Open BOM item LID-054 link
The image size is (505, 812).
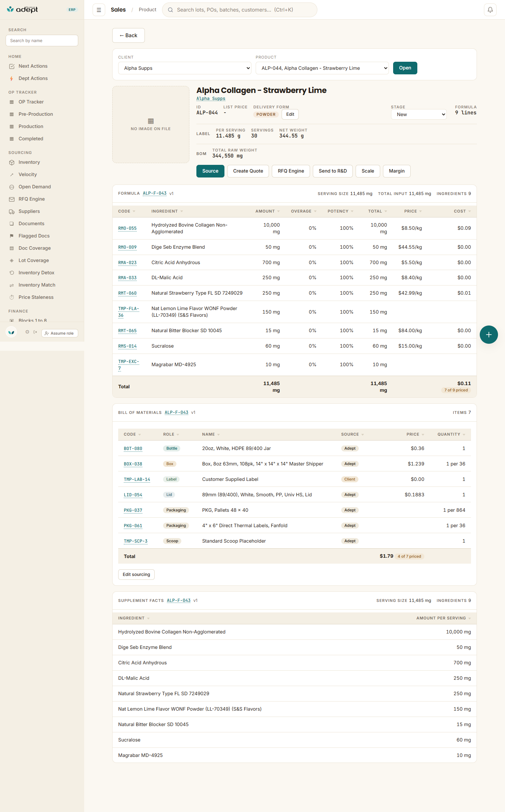[x=133, y=495]
